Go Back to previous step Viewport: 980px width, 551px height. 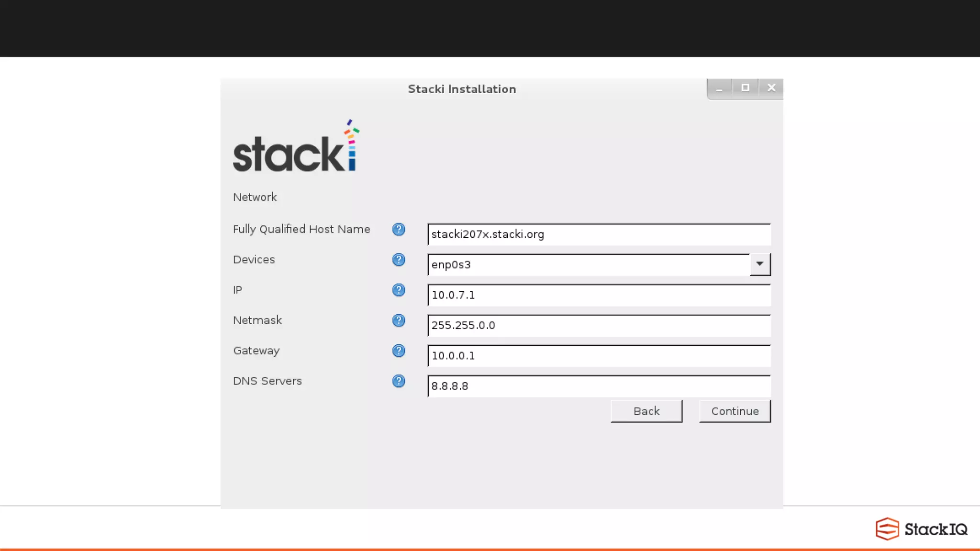coord(646,411)
